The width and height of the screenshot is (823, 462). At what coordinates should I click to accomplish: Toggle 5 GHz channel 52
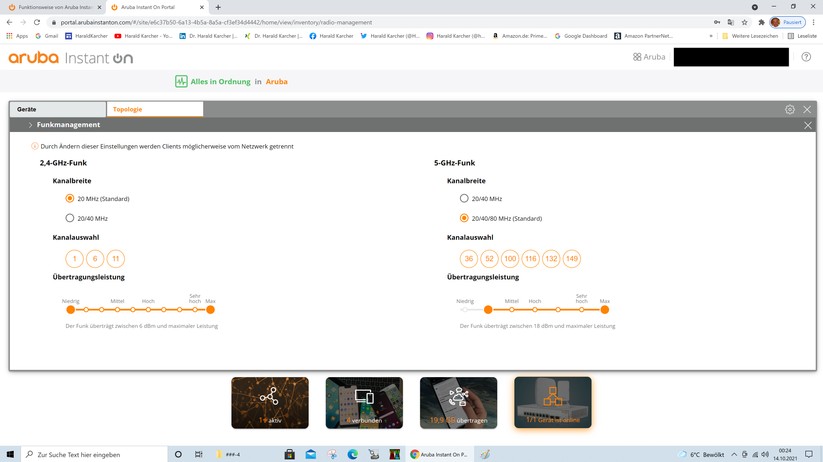(x=489, y=258)
